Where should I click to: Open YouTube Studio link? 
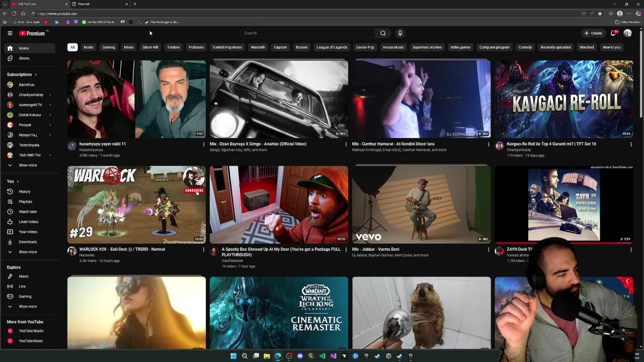tap(30, 331)
